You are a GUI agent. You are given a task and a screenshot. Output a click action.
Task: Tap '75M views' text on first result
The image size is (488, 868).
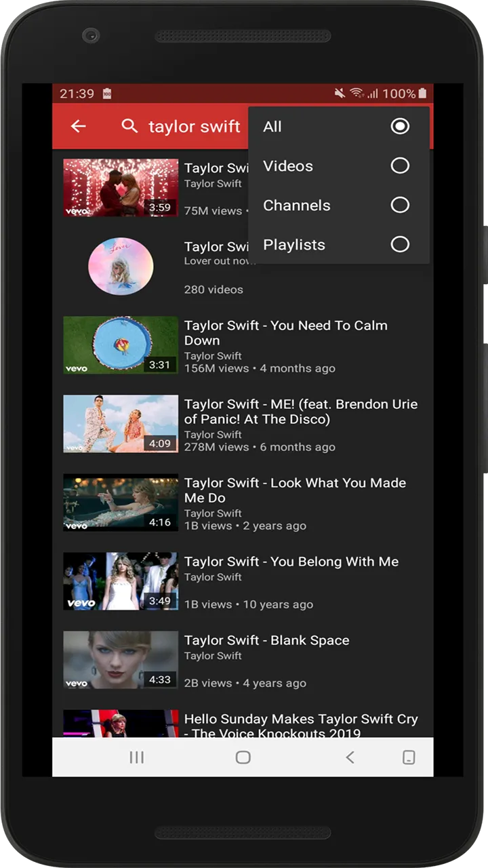click(213, 211)
